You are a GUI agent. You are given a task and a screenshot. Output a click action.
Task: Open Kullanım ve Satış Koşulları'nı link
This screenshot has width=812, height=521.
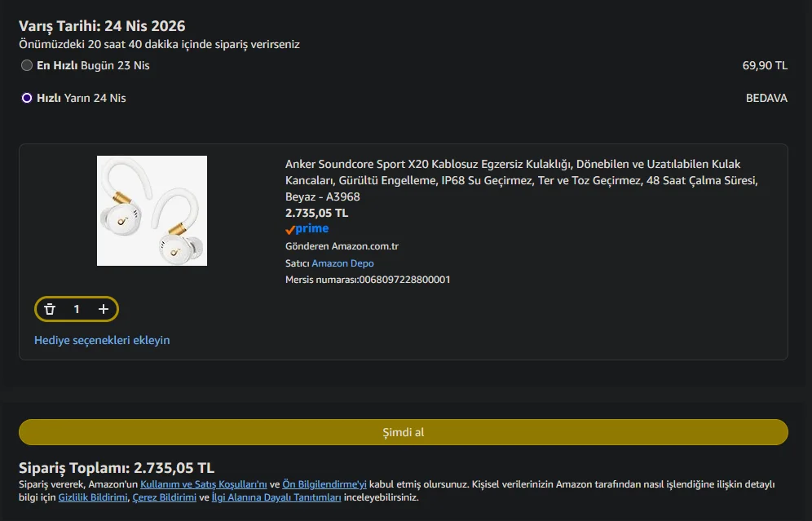pos(204,483)
